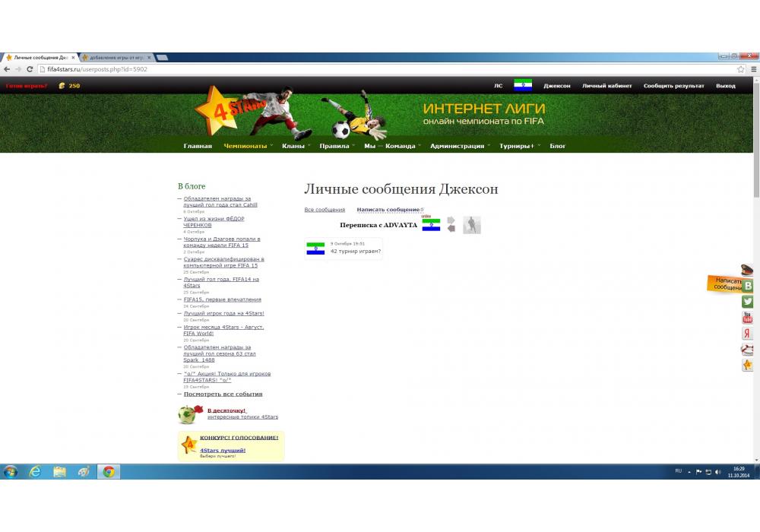Image resolution: width=760 pixels, height=532 pixels.
Task: Click the flag icon in top user bar
Action: point(523,85)
